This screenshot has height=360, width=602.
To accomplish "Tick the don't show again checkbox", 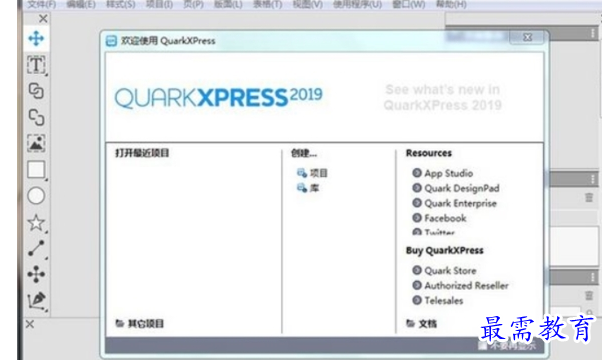I will tap(482, 345).
